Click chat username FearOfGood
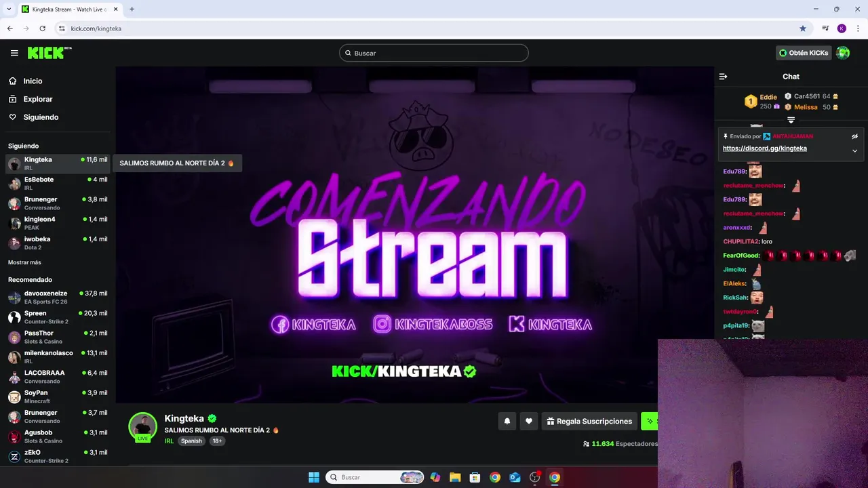The image size is (868, 488). (x=741, y=256)
